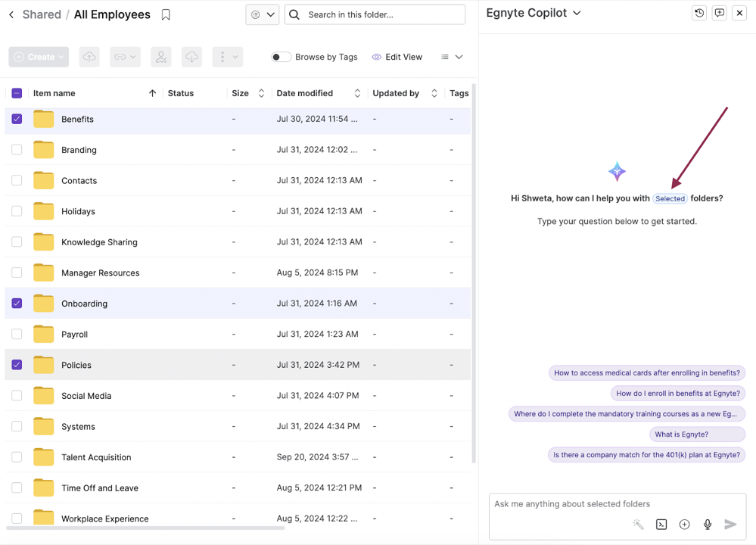This screenshot has width=756, height=545.
Task: Go back using the left arrow icon
Action: (x=11, y=14)
